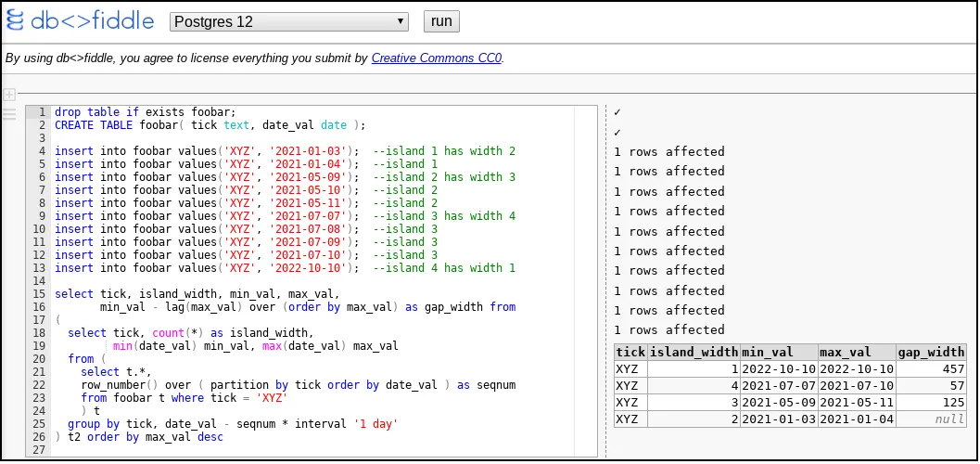Click max_val cell 2022-10-10
The width and height of the screenshot is (980, 464).
coord(857,369)
